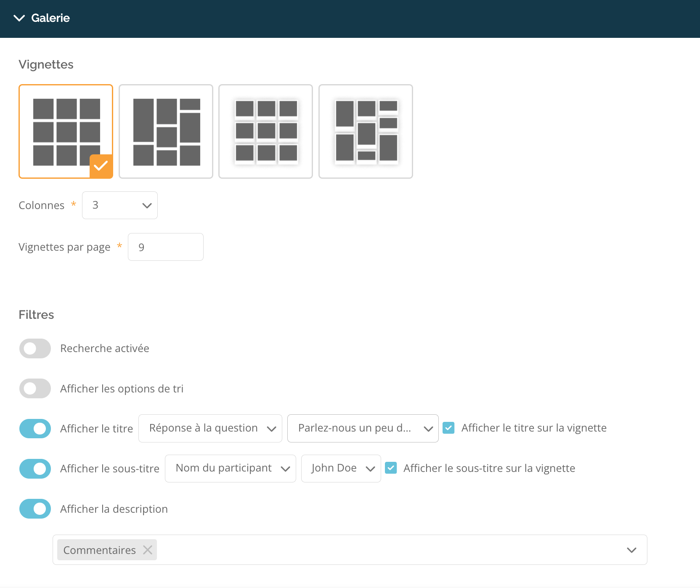
Task: Click the Vignettes par page input field
Action: [166, 247]
